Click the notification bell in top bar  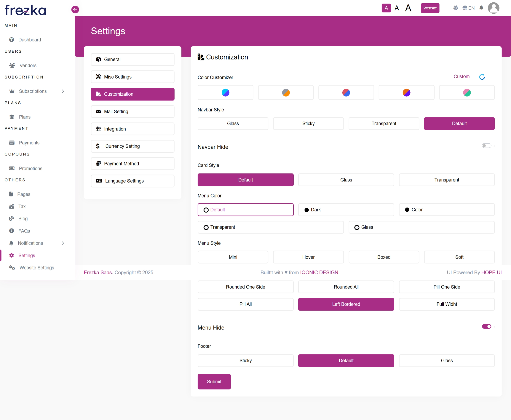point(481,8)
